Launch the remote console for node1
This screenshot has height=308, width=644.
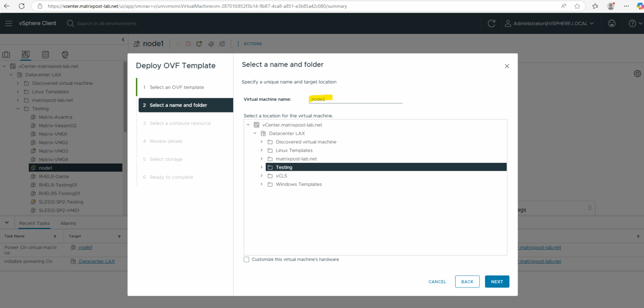pyautogui.click(x=199, y=44)
